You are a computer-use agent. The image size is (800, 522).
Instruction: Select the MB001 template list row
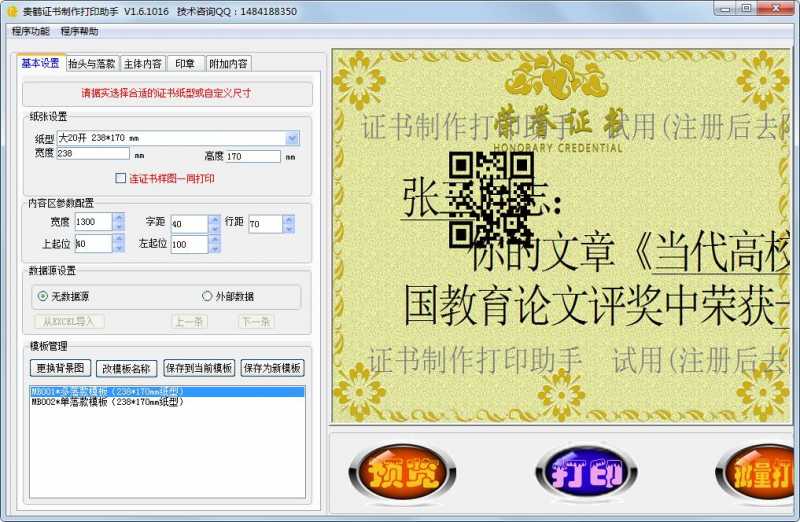(167, 391)
